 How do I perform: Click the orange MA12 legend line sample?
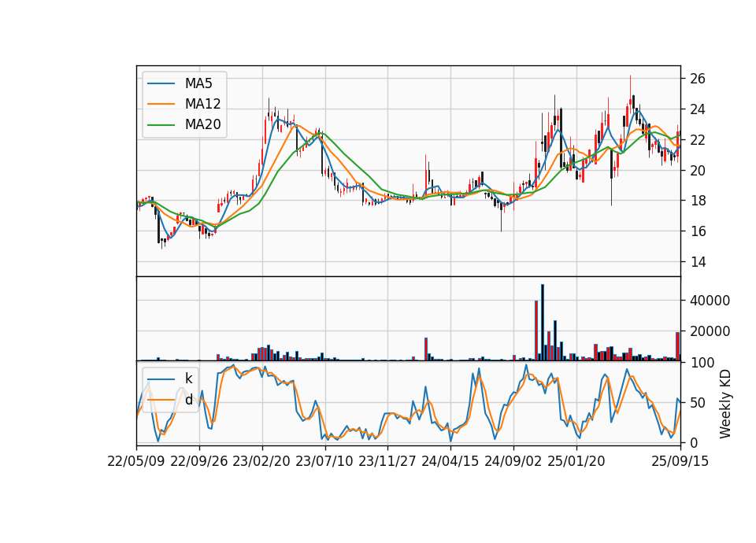[x=161, y=104]
